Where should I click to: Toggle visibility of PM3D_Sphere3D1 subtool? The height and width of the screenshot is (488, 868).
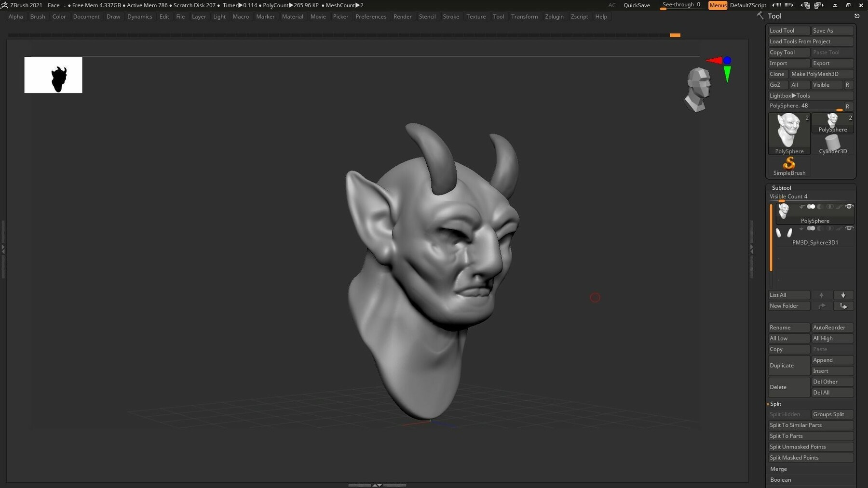(849, 229)
